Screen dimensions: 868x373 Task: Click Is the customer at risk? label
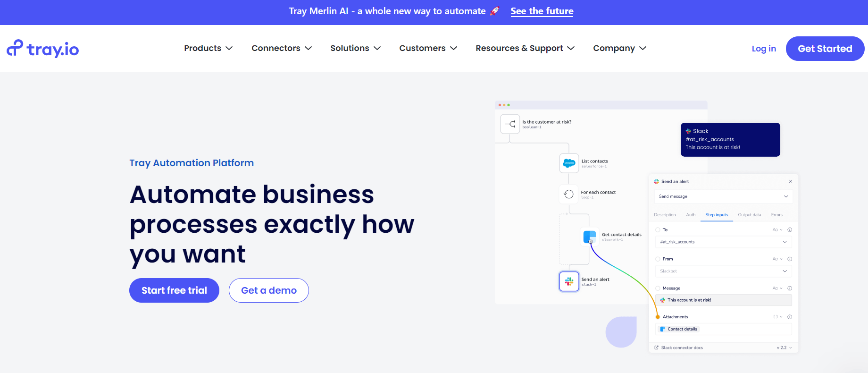(547, 122)
